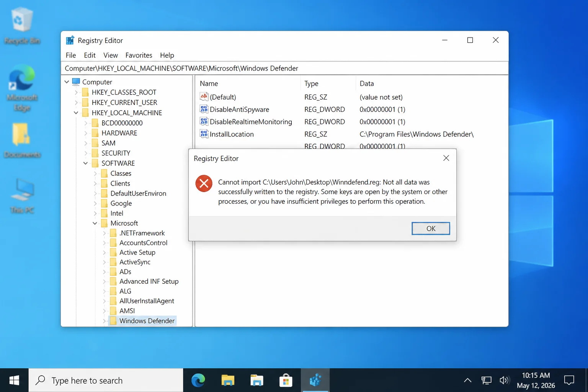
Task: Select the Clients key
Action: (120, 183)
